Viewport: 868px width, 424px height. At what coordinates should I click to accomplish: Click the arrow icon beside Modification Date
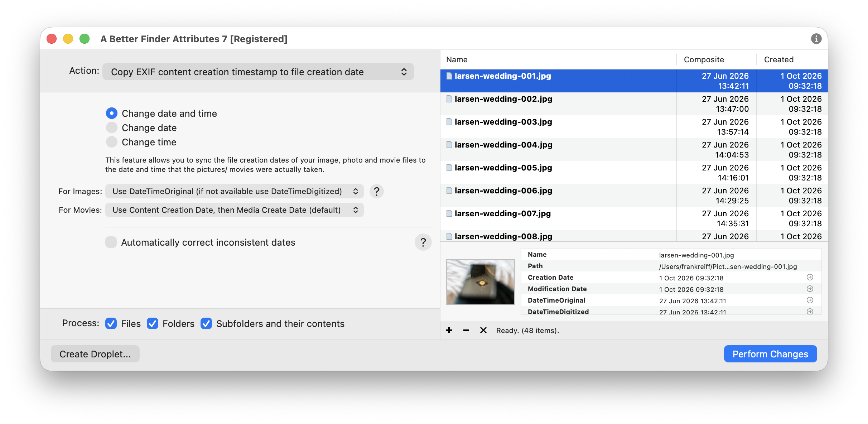click(810, 289)
